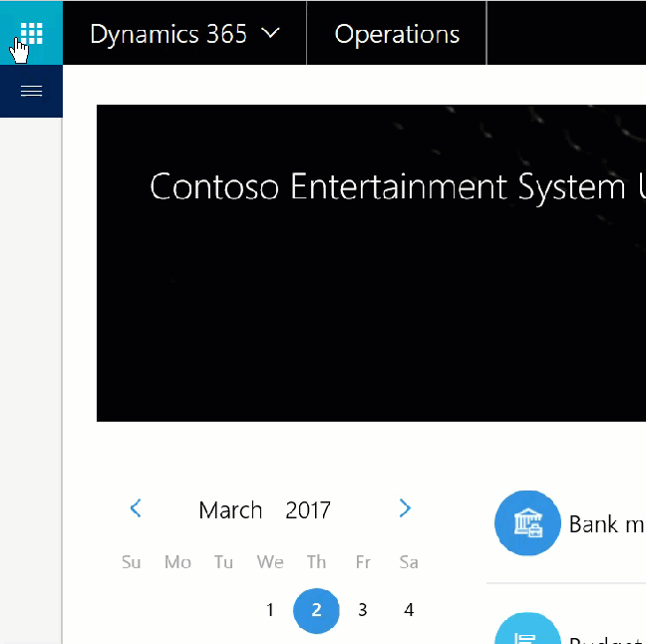Click the collapsed left navigation strip
Screen dimensions: 646x644
point(31,379)
